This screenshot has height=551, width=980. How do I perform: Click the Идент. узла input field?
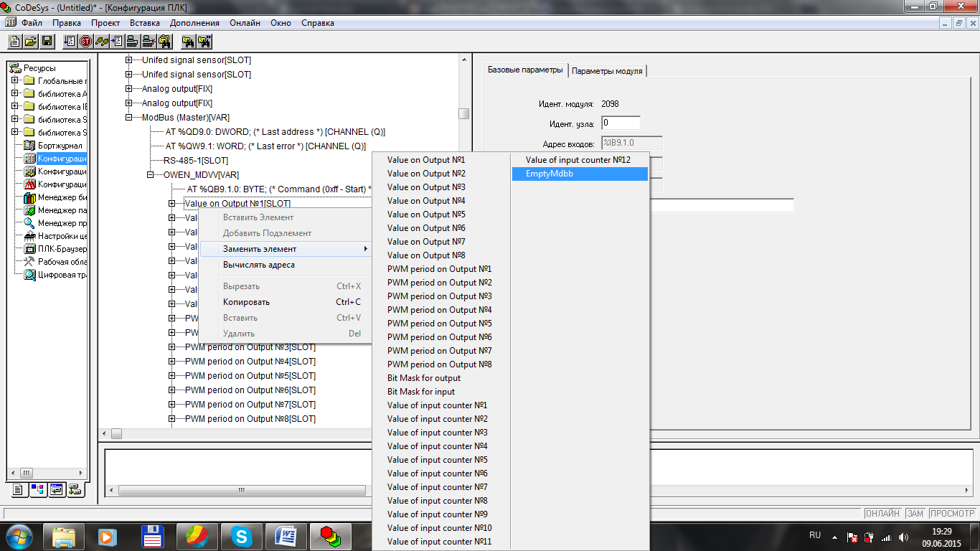(x=621, y=123)
